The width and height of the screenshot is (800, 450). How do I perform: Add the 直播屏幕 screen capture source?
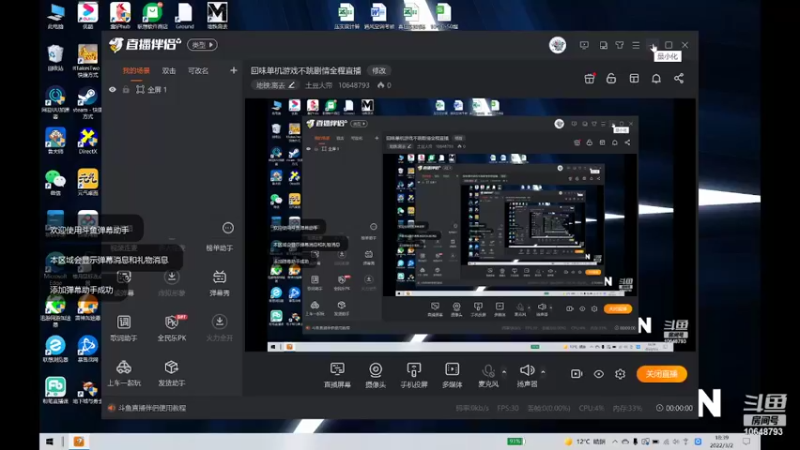click(x=337, y=374)
